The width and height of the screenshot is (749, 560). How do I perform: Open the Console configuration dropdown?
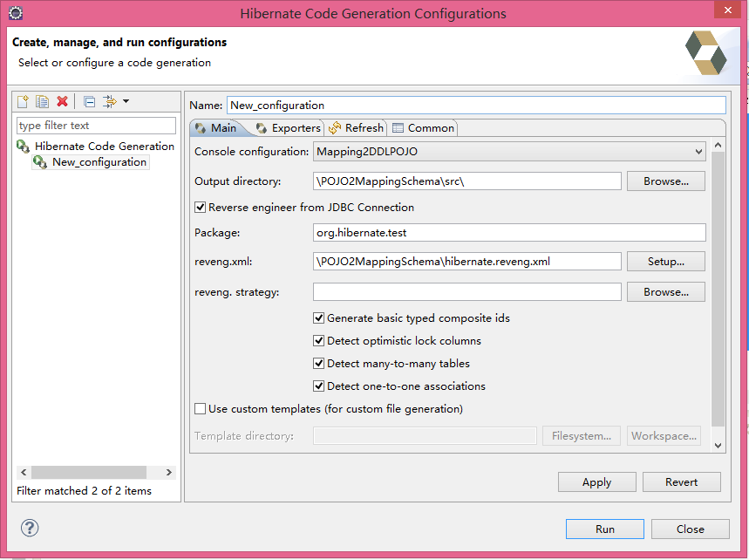[x=509, y=152]
